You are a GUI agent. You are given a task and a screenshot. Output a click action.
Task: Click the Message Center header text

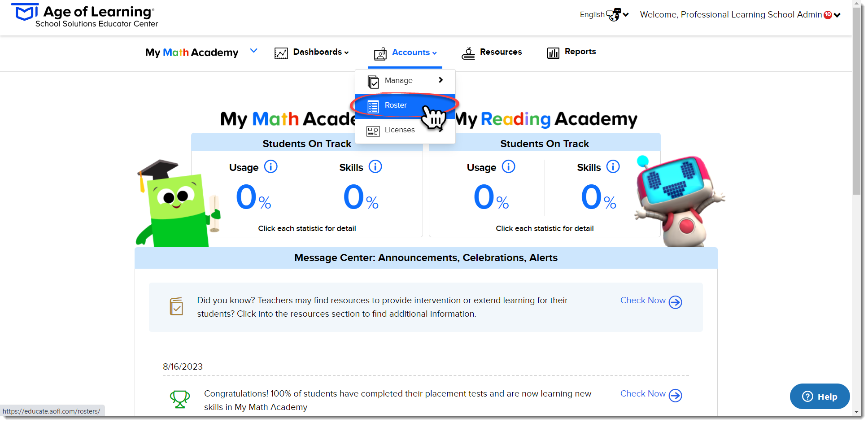[x=426, y=258]
